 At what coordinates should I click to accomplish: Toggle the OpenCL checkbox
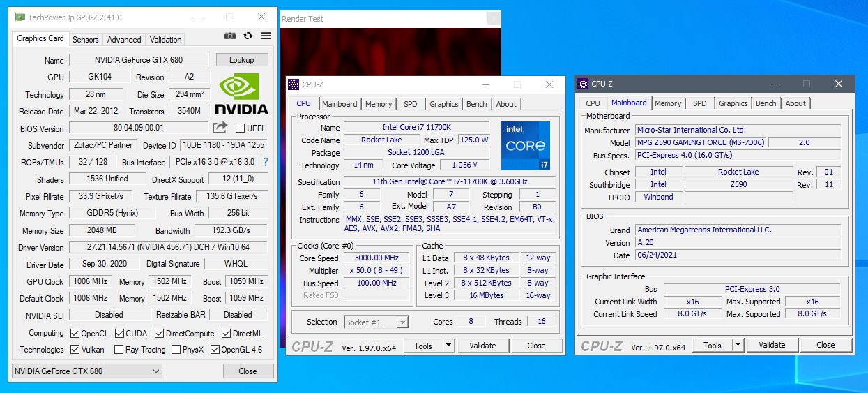(x=74, y=334)
